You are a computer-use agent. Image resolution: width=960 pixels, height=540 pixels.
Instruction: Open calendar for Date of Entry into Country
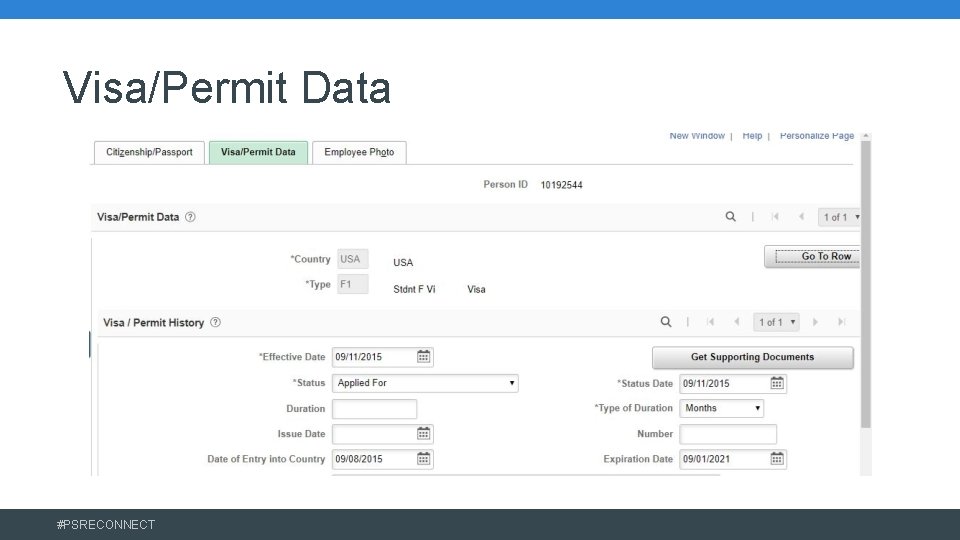click(424, 459)
